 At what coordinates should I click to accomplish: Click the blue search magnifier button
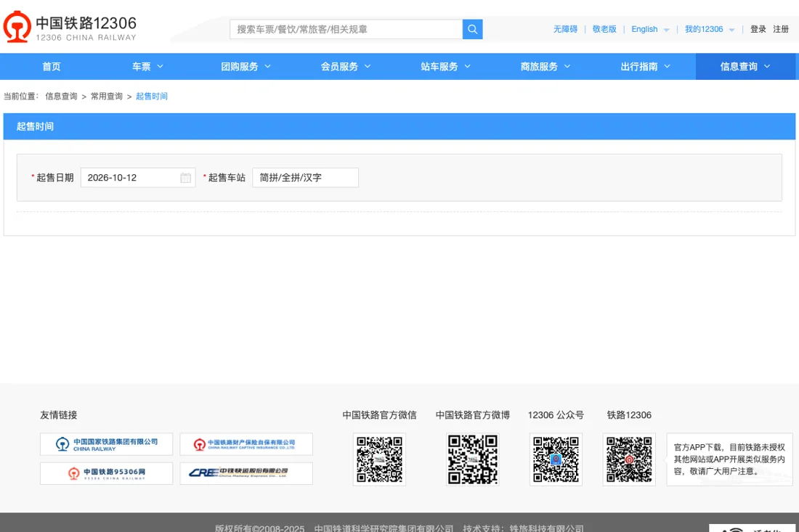tap(472, 29)
